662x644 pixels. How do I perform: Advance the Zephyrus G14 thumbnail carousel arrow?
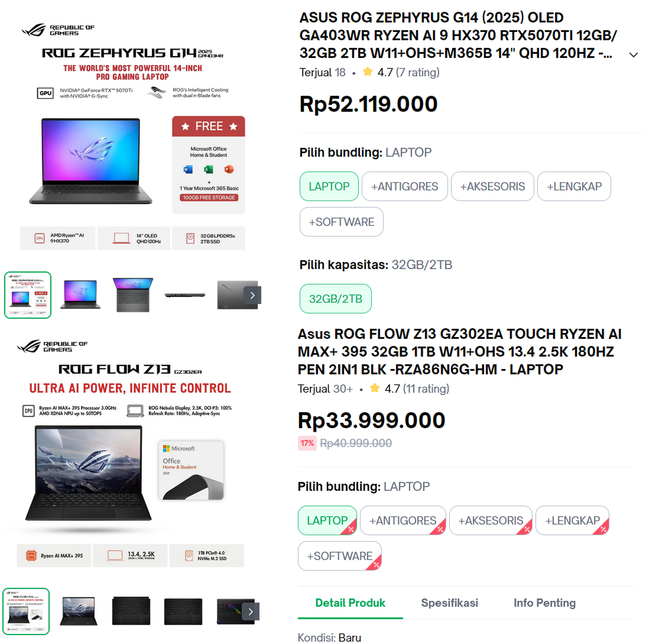(x=252, y=295)
